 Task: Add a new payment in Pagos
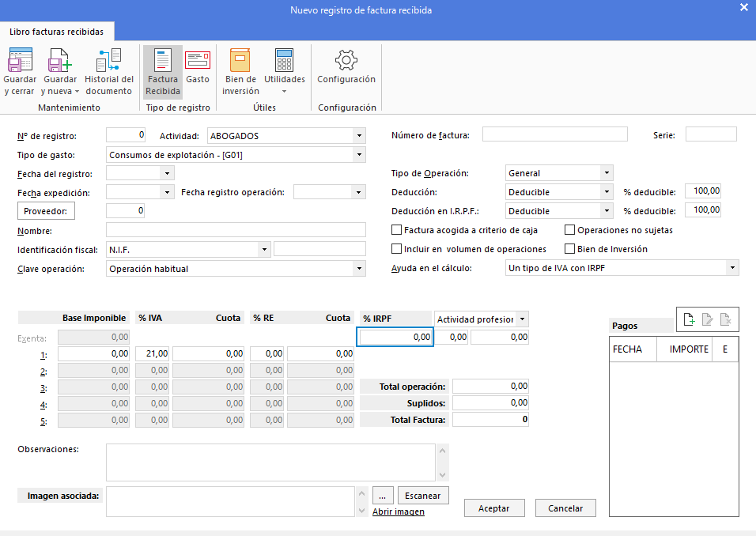click(x=689, y=319)
